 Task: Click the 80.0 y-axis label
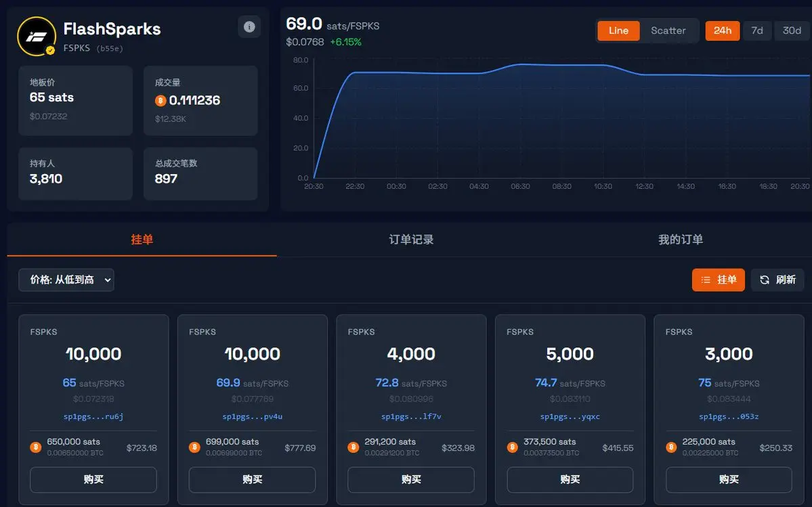[301, 60]
